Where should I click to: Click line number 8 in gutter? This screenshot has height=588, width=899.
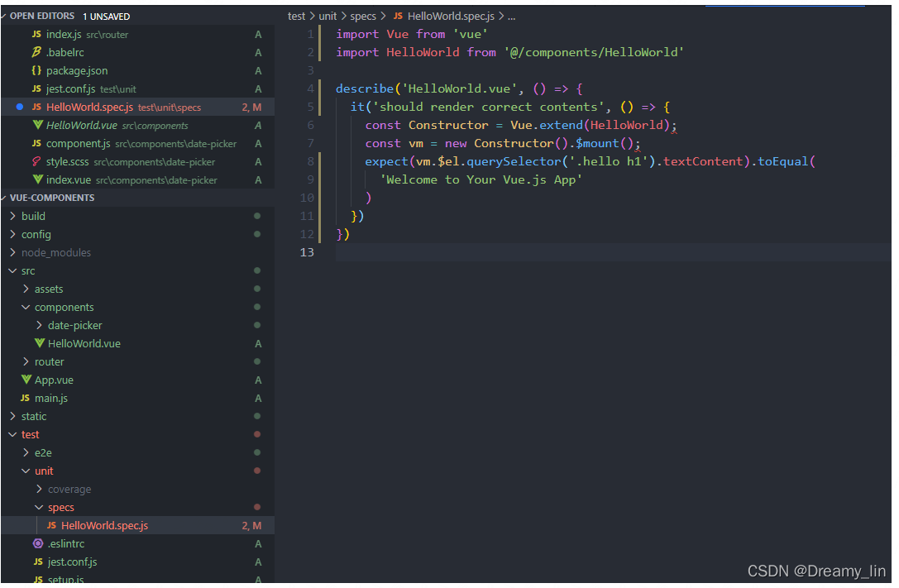pyautogui.click(x=310, y=161)
